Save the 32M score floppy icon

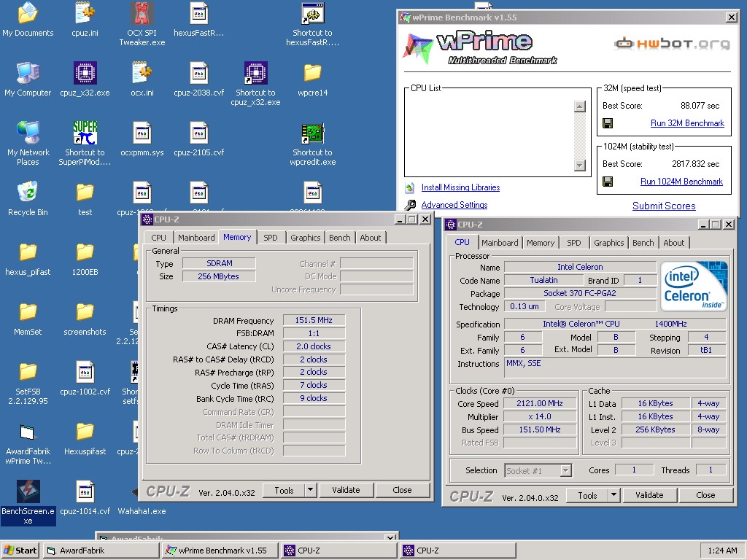coord(608,123)
